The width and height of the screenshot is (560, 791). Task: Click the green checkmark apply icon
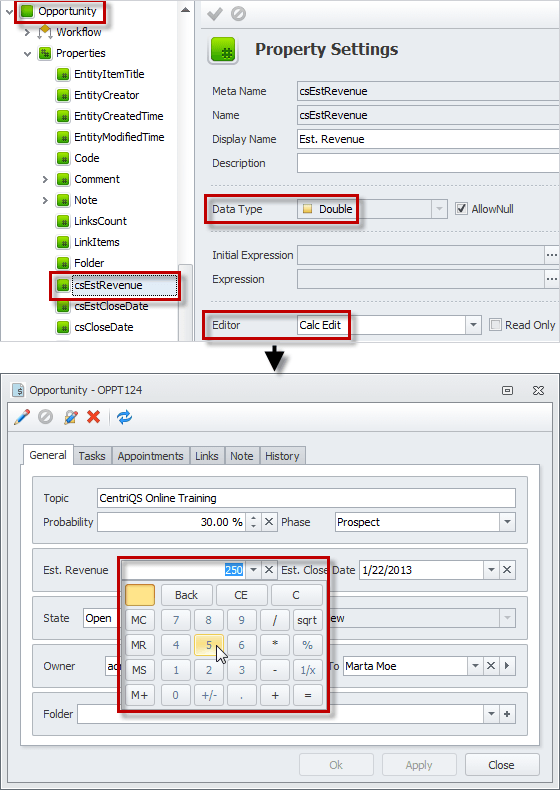[215, 14]
